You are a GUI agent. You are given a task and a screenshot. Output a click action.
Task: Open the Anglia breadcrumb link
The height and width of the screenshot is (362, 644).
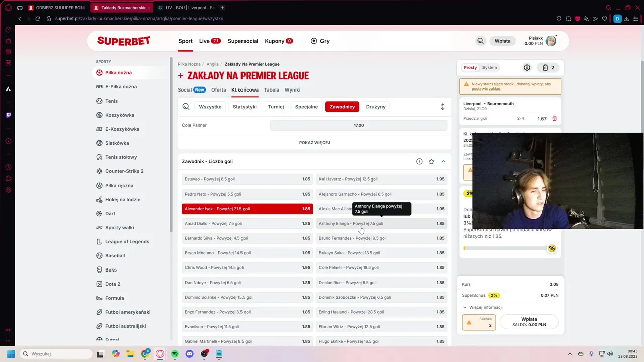[212, 64]
